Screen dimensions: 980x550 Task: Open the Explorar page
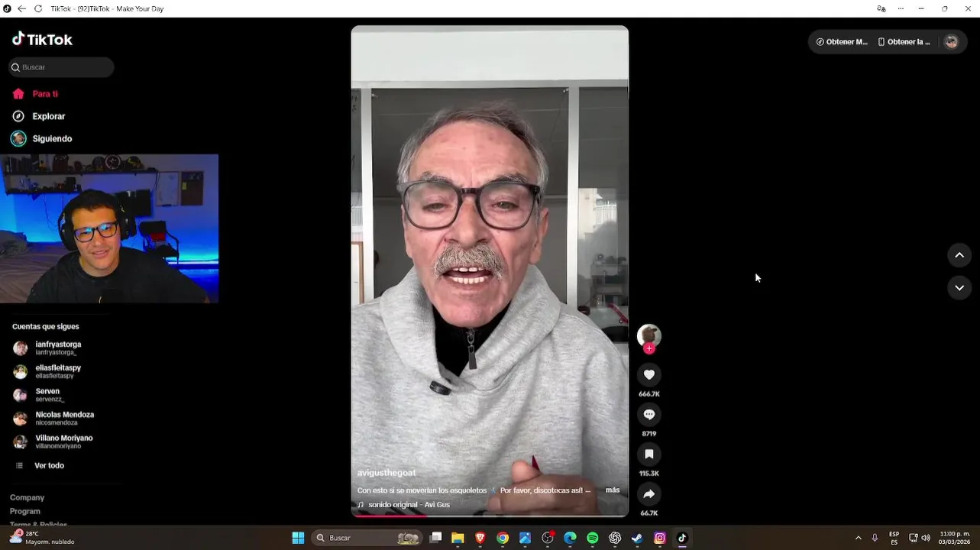[x=49, y=116]
